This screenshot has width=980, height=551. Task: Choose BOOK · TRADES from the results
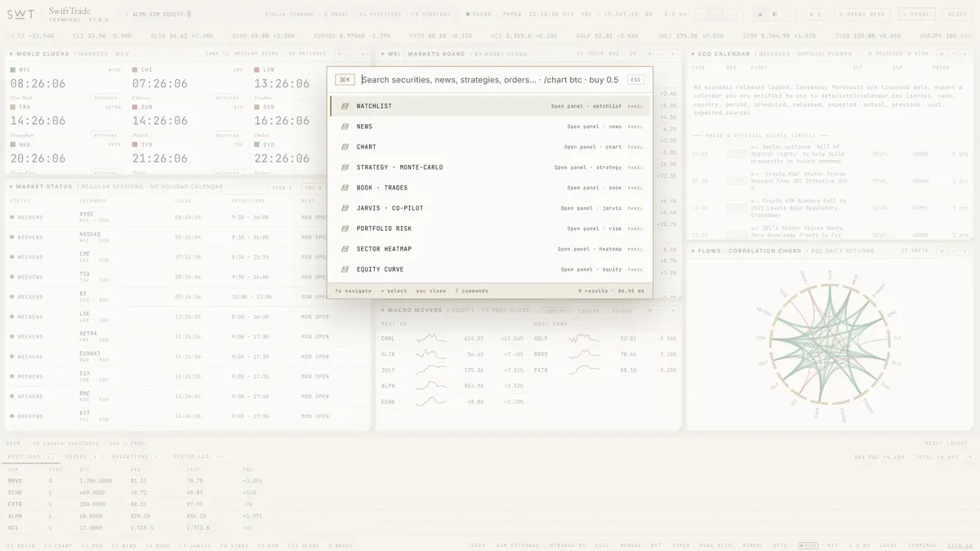tap(490, 188)
